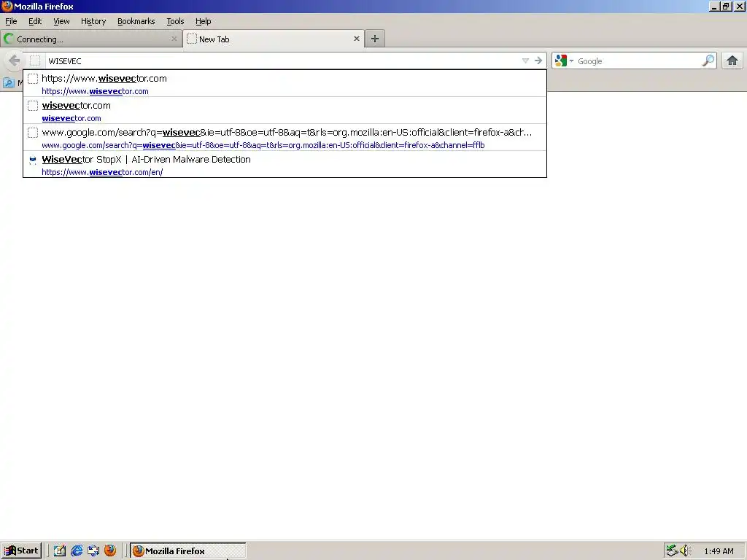This screenshot has width=747, height=560.
Task: Click the bookmarks toolbar item icon
Action: 9,83
